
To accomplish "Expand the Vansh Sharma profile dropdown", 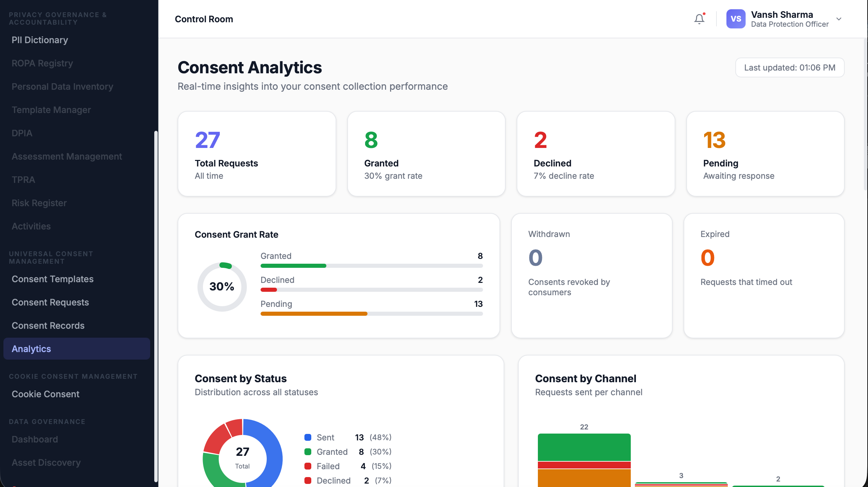I will (x=839, y=19).
